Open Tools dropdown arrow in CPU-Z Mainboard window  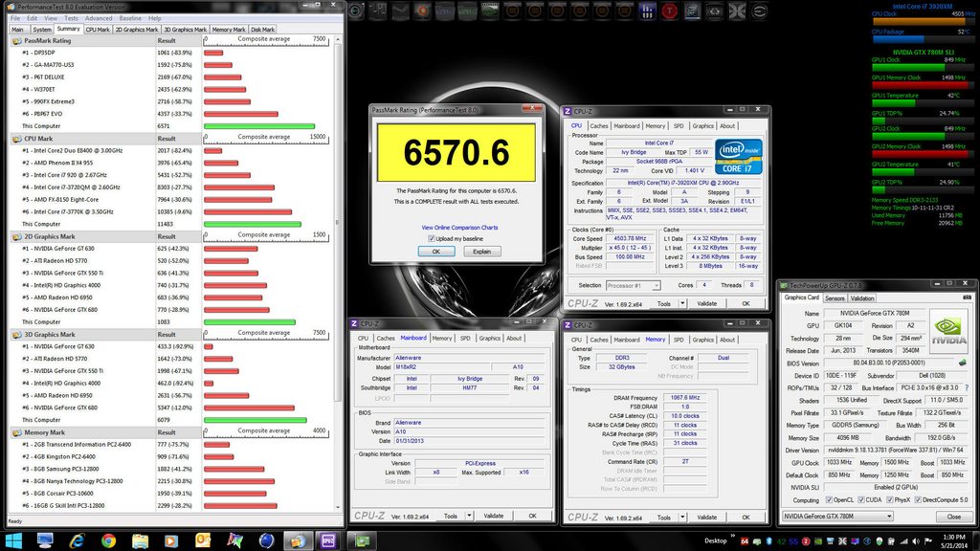469,516
